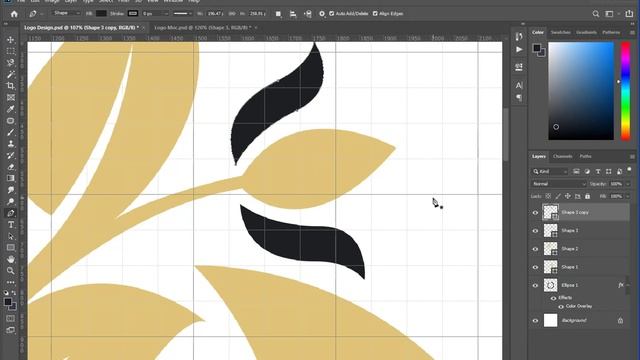This screenshot has width=640, height=360.
Task: Hide the Shape 1 layer
Action: point(535,267)
